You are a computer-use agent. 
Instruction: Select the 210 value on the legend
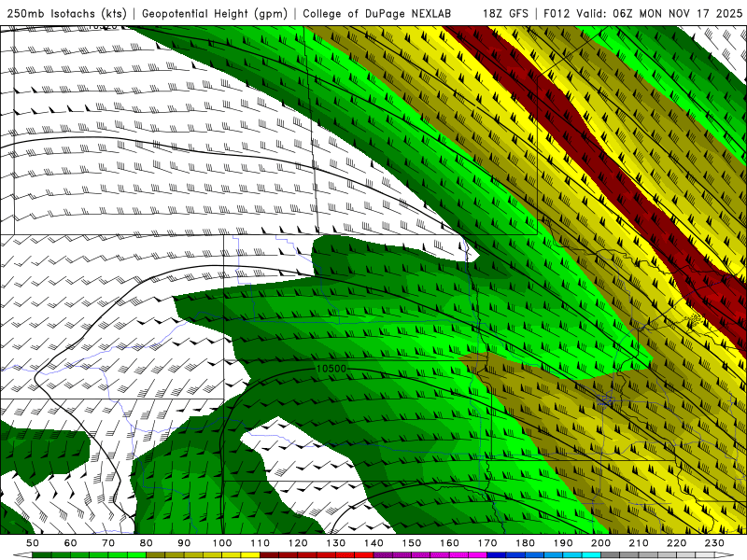[639, 543]
